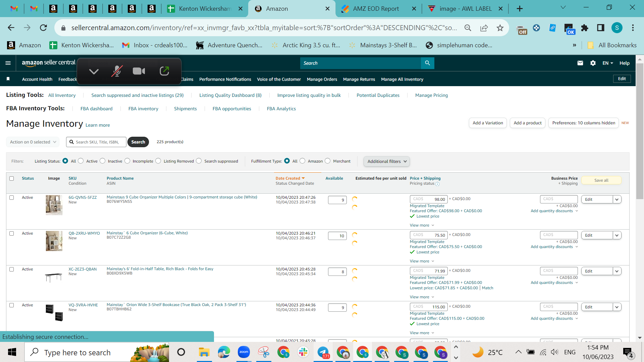Open a new browser tab
Image resolution: width=644 pixels, height=362 pixels.
tap(520, 9)
